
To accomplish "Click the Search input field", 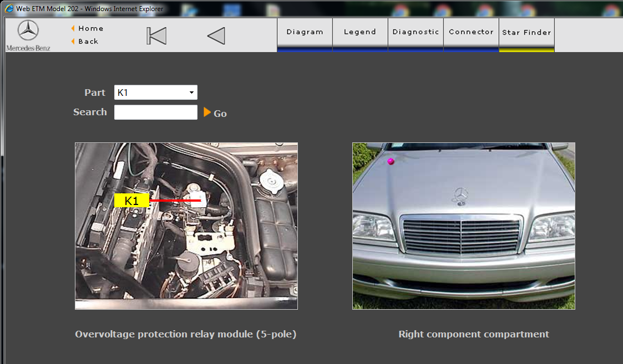I will click(x=156, y=112).
